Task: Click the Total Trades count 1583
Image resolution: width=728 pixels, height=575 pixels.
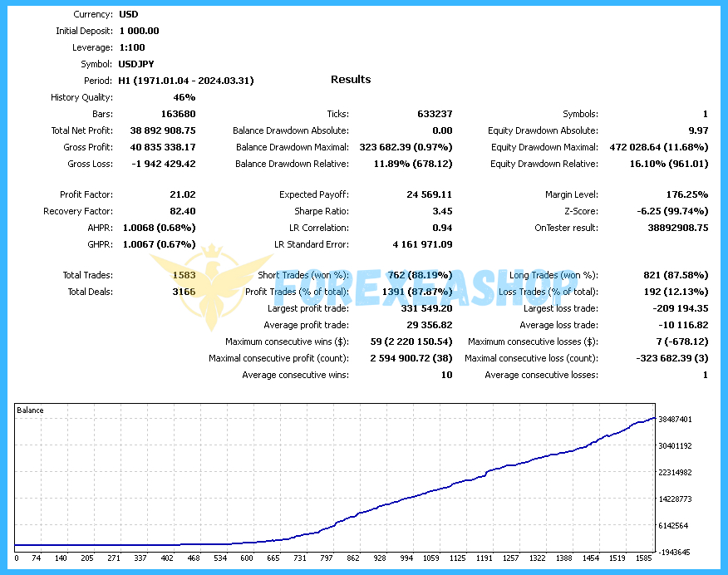Action: click(184, 275)
